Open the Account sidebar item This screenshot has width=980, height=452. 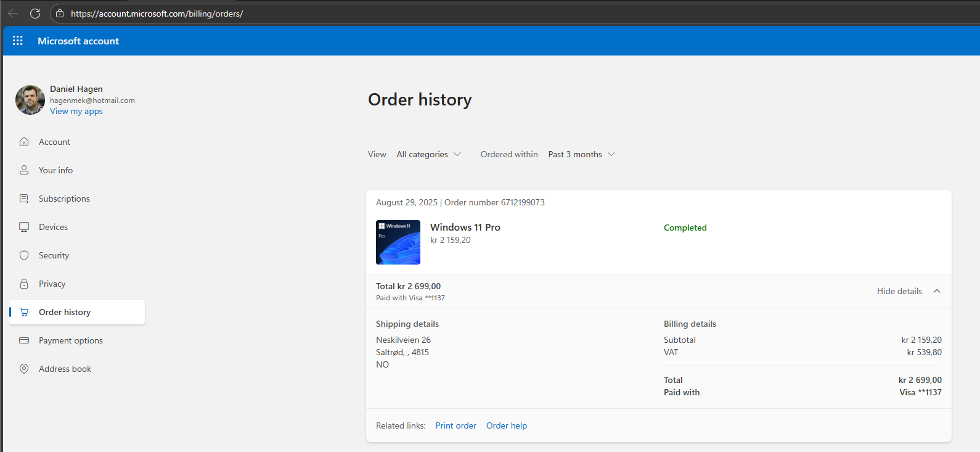point(77,142)
